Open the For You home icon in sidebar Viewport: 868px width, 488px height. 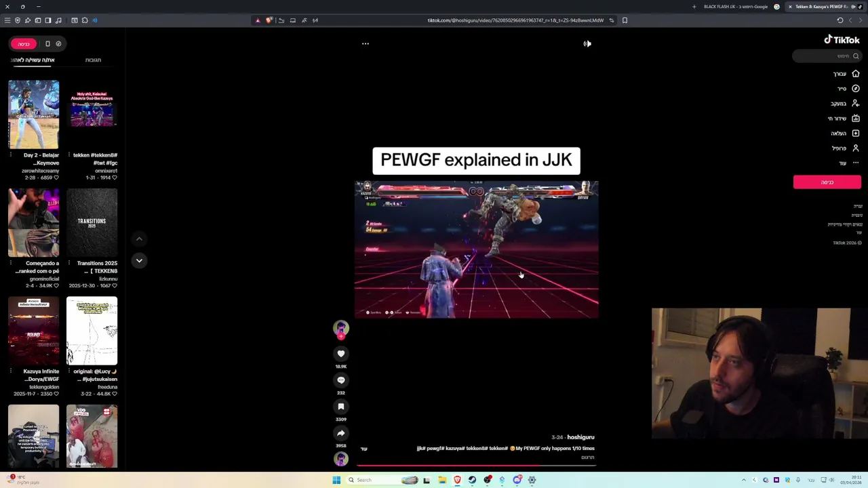(x=856, y=73)
